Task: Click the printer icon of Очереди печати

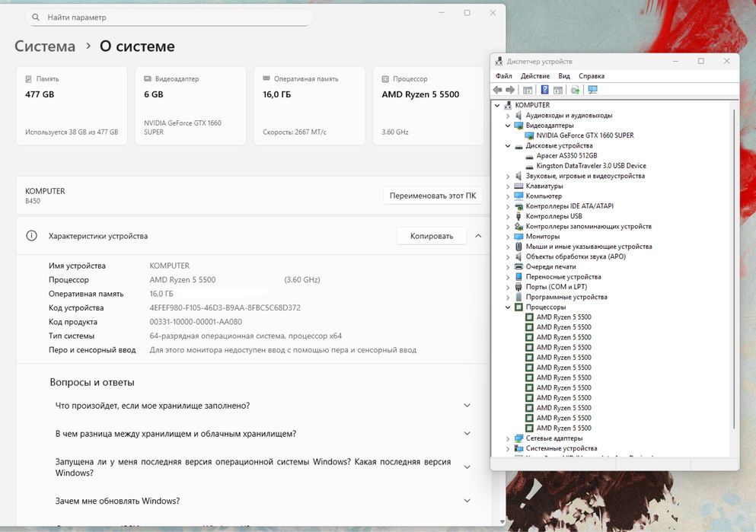Action: tap(518, 266)
